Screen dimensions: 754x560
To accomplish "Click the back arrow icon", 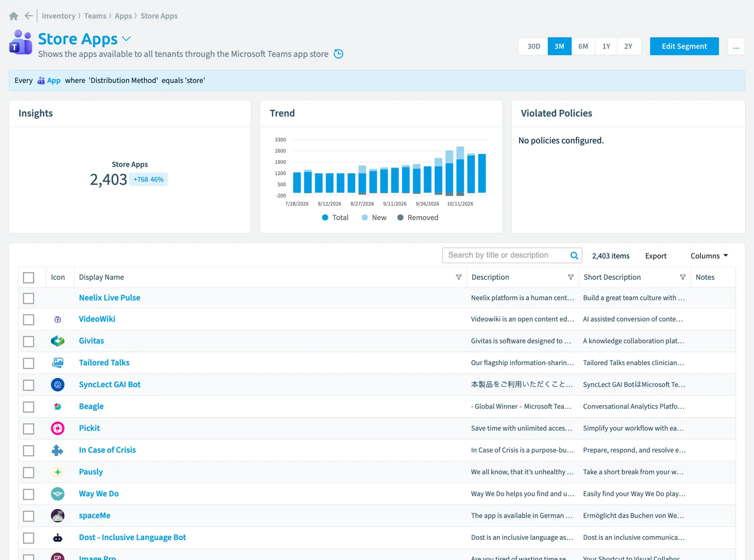I will tap(29, 16).
